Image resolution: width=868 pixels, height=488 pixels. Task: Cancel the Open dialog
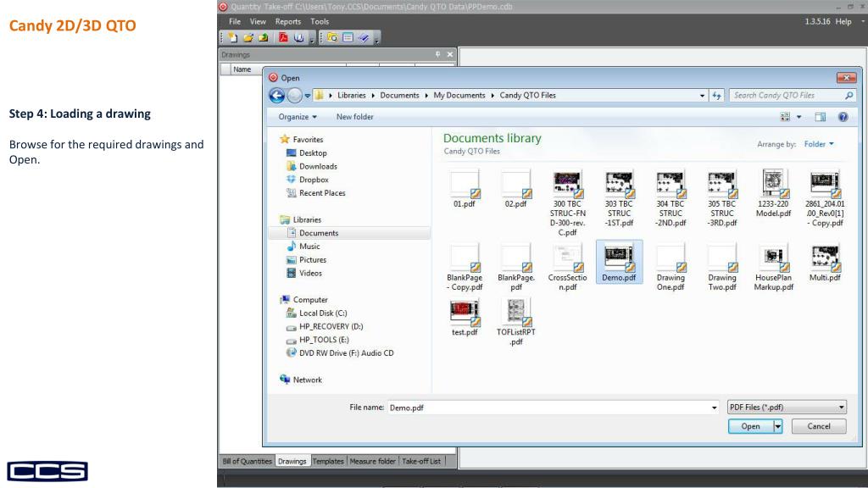819,426
